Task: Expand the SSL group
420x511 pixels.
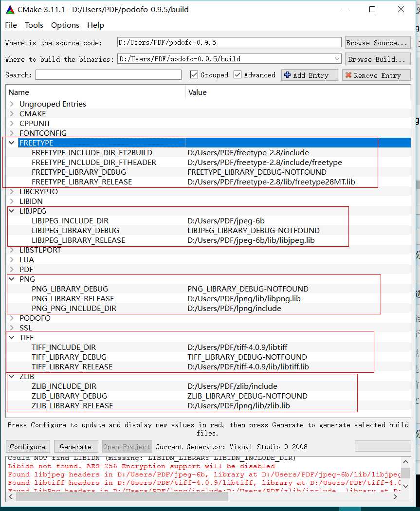Action: point(12,328)
